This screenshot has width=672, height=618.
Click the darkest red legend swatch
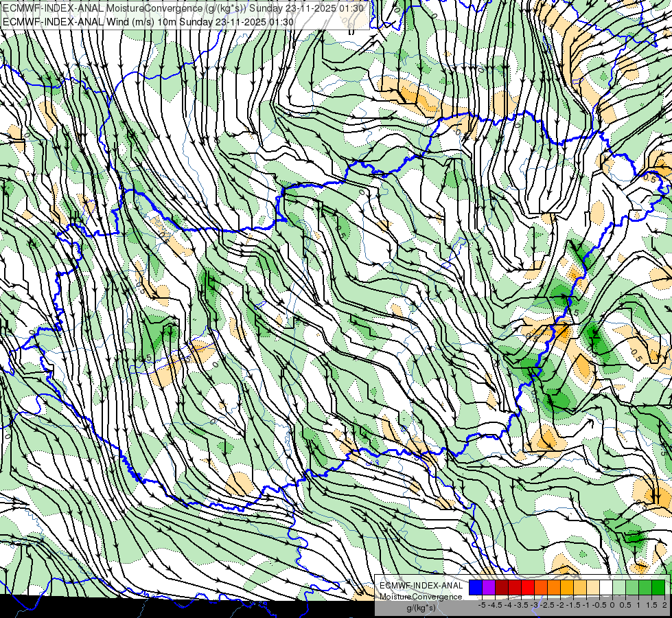(502, 587)
